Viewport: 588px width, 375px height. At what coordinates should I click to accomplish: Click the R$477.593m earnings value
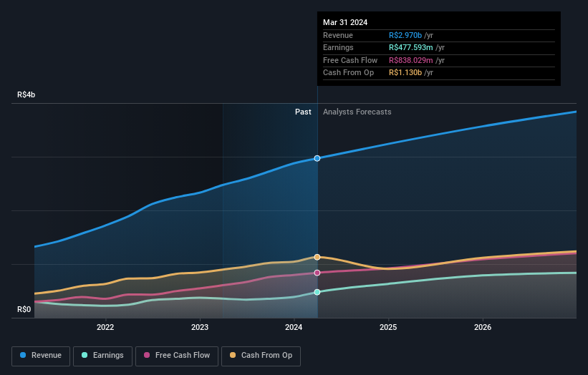tap(411, 47)
